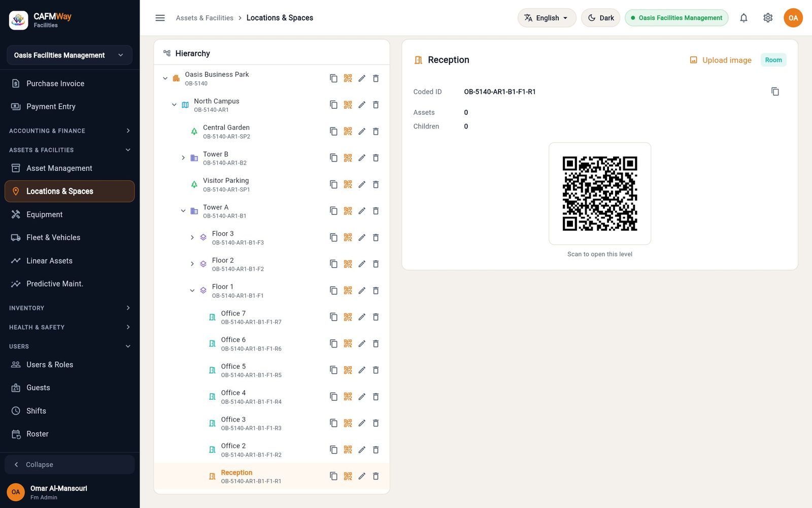Delete the Office 2 room

click(376, 450)
